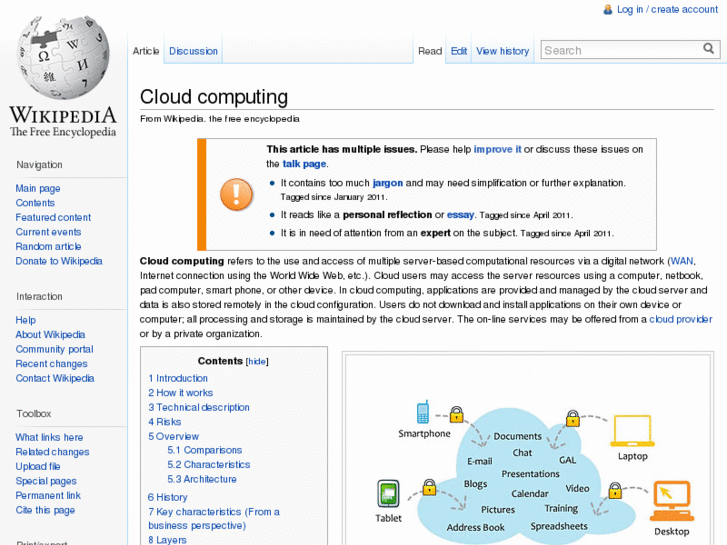Open Special pages

click(x=46, y=481)
